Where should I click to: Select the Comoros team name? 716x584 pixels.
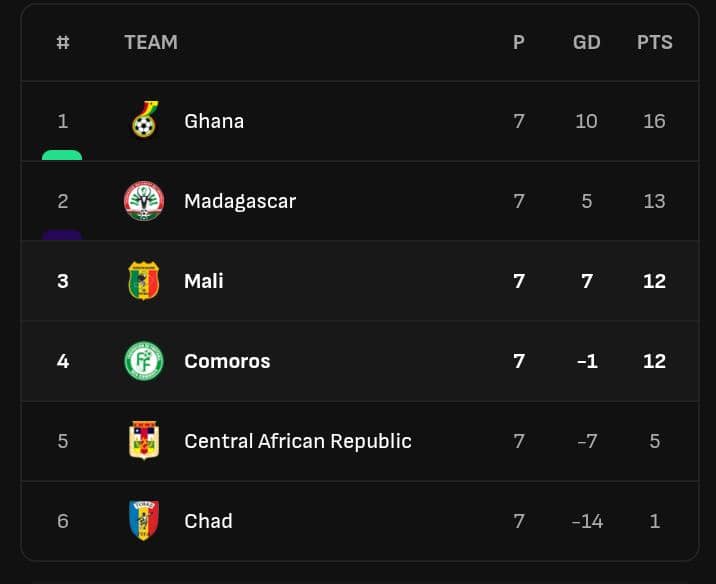tap(227, 361)
